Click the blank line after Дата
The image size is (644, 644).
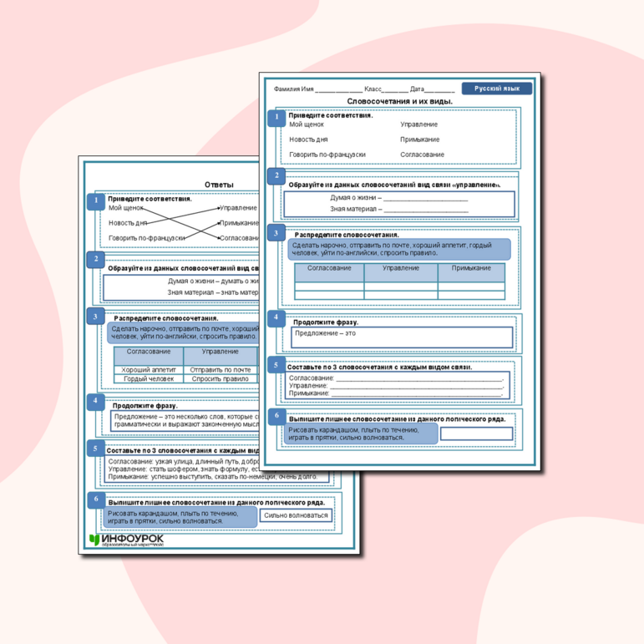pos(440,90)
